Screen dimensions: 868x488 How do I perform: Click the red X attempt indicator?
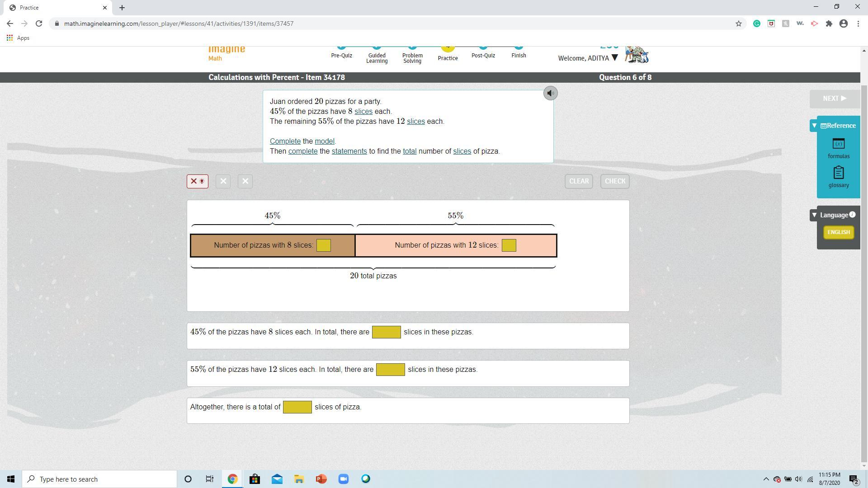click(x=198, y=181)
